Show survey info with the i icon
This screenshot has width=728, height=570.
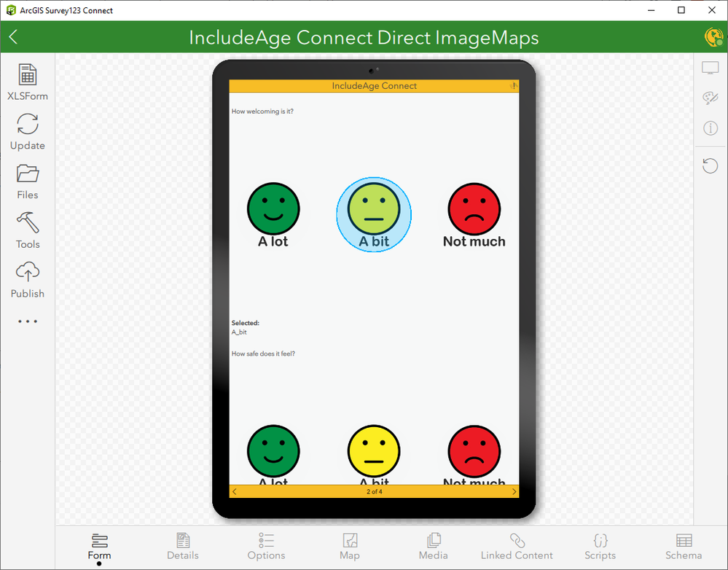click(710, 128)
